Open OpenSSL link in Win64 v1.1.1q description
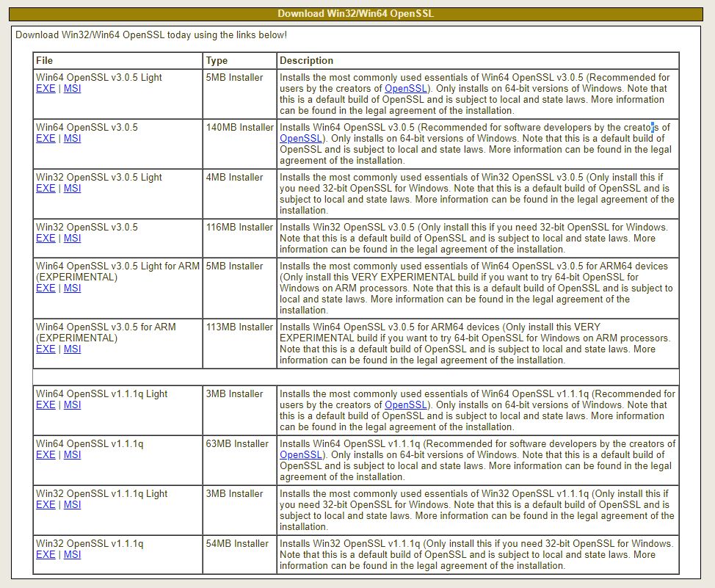 point(300,455)
